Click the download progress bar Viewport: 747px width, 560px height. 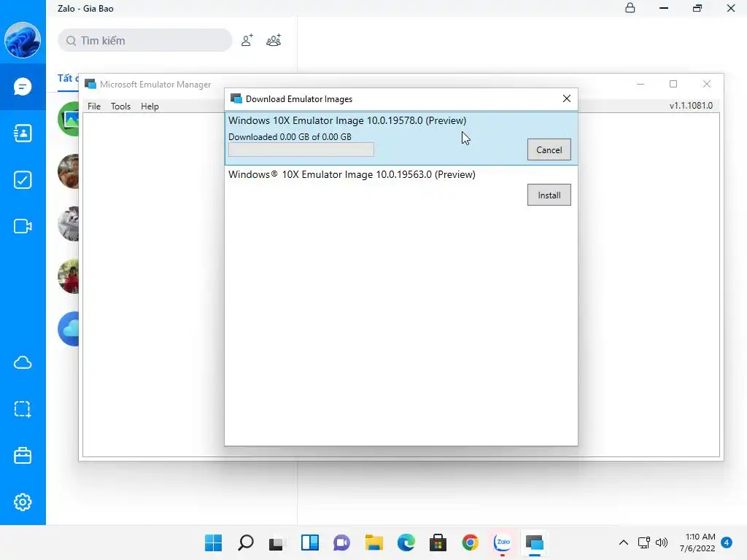pos(301,149)
